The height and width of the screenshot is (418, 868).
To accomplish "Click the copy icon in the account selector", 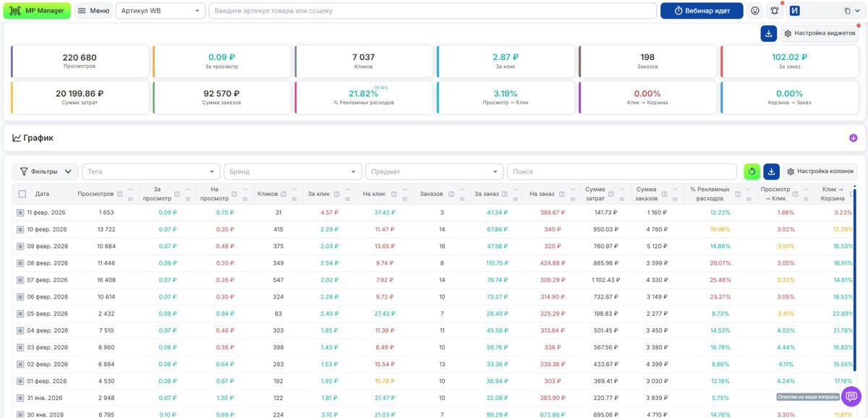I will [848, 11].
